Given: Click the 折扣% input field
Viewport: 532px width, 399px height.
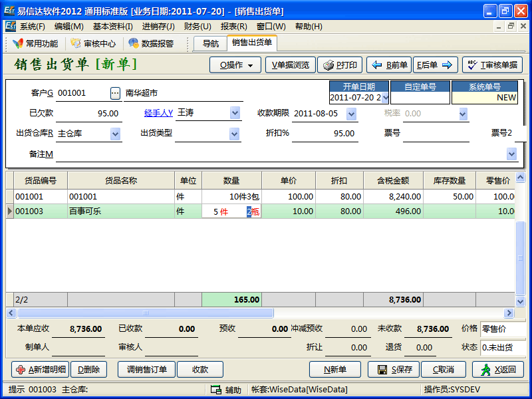Looking at the screenshot, I should point(325,134).
